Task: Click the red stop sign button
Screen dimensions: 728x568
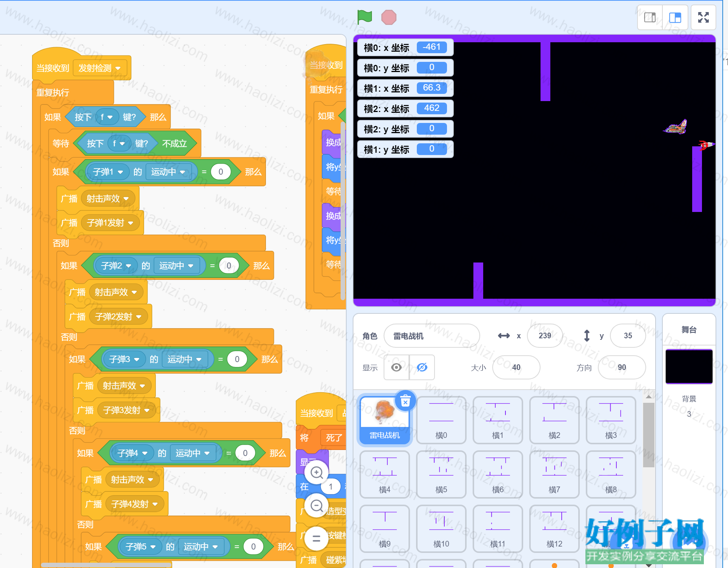Action: [389, 17]
